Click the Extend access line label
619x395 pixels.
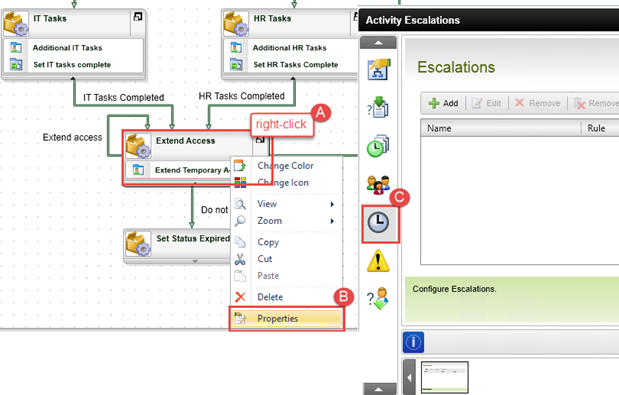[72, 137]
